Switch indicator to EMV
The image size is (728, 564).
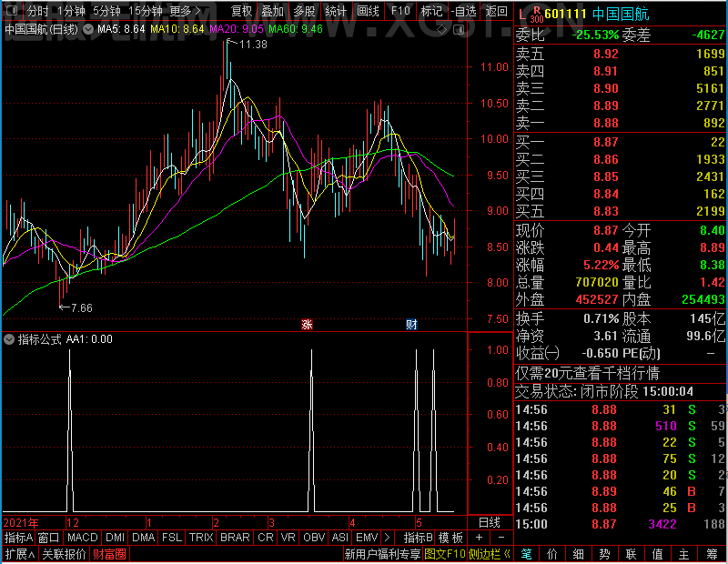367,538
